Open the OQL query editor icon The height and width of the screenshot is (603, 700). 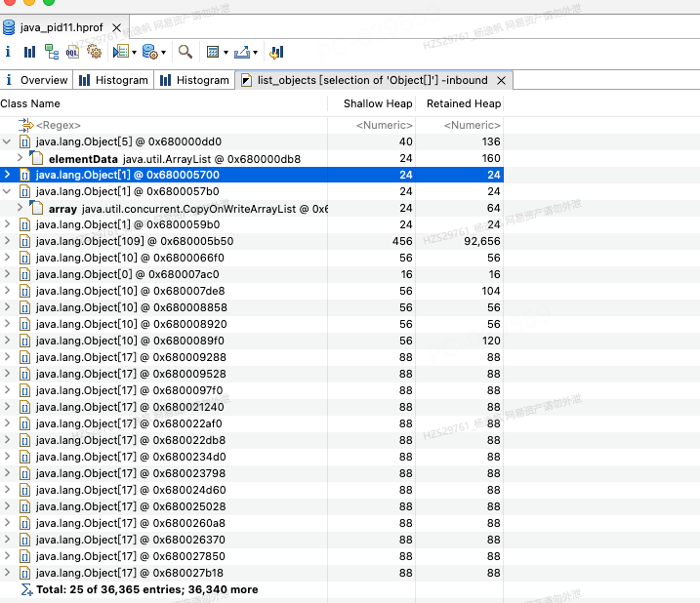tap(72, 53)
